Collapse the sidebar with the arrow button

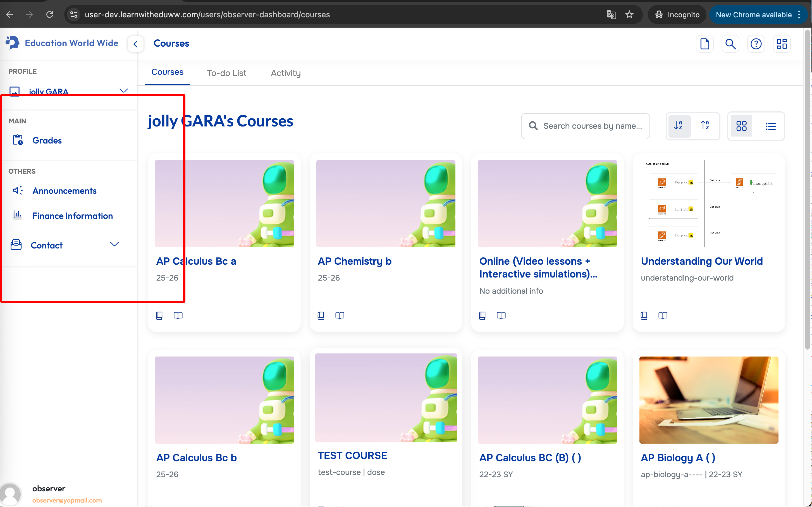[x=135, y=44]
